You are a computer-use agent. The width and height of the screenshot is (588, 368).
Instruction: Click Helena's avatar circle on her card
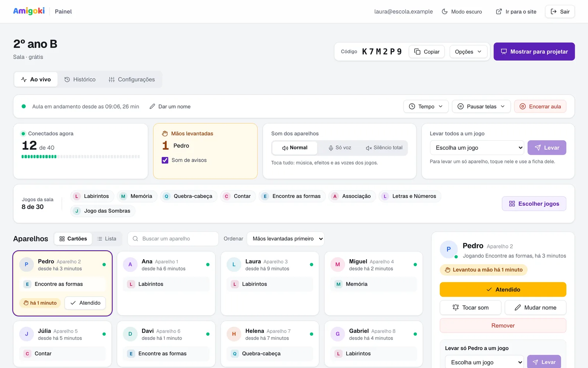(234, 334)
